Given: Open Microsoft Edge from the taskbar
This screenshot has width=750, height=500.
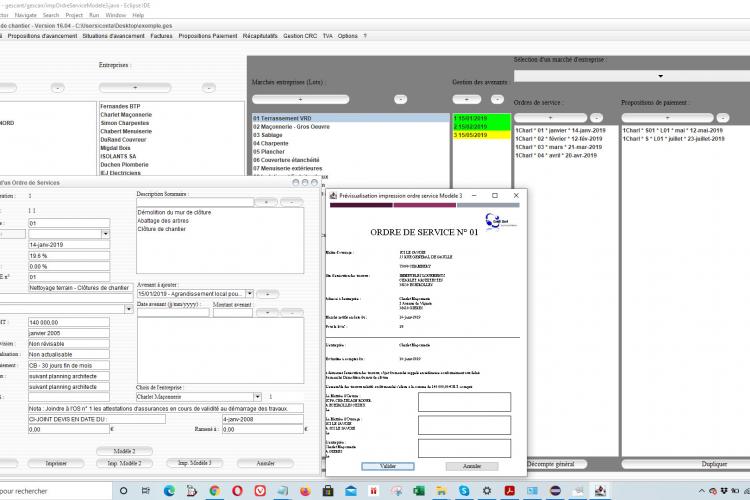Looking at the screenshot, I should tap(169, 490).
